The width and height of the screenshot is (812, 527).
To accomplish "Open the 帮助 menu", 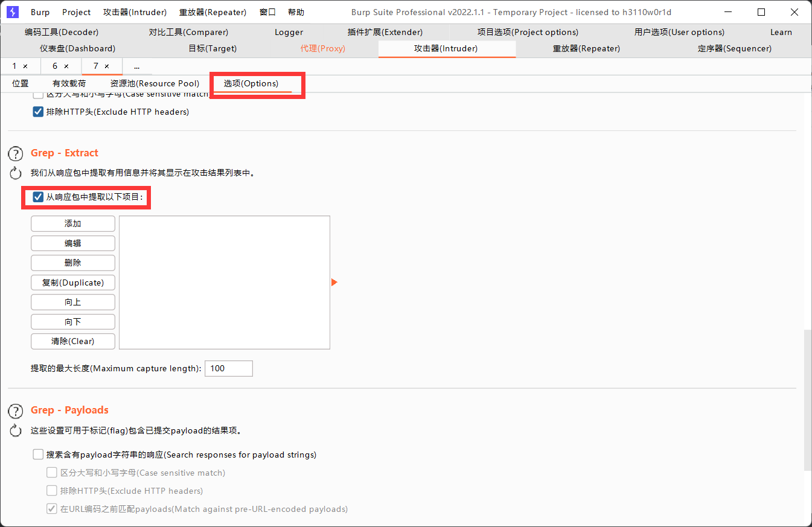I will [x=296, y=12].
